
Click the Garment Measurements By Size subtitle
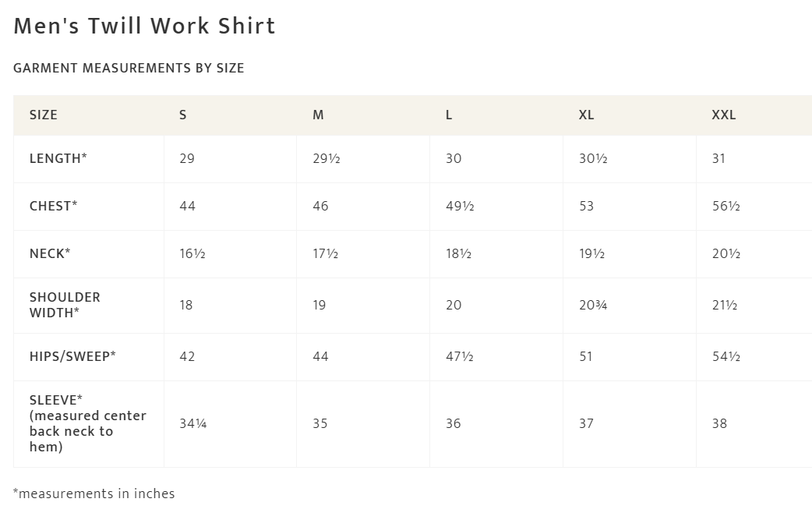click(129, 68)
